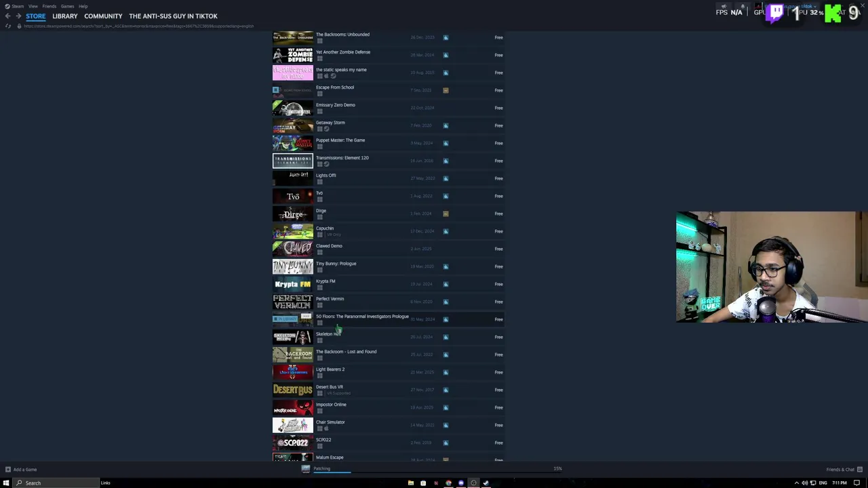Switch to the COMMUNITY tab
Image resolution: width=868 pixels, height=488 pixels.
tap(103, 16)
